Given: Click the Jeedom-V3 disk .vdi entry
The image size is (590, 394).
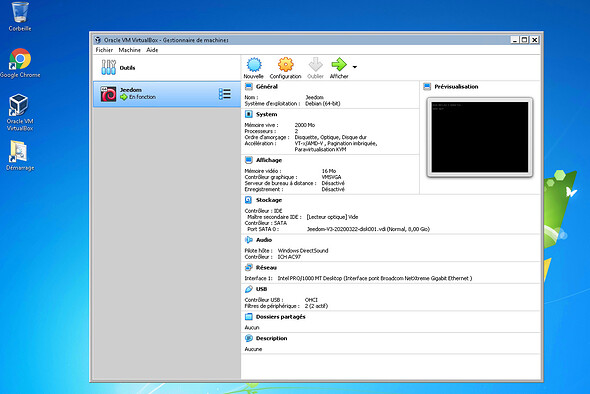Looking at the screenshot, I should 368,229.
